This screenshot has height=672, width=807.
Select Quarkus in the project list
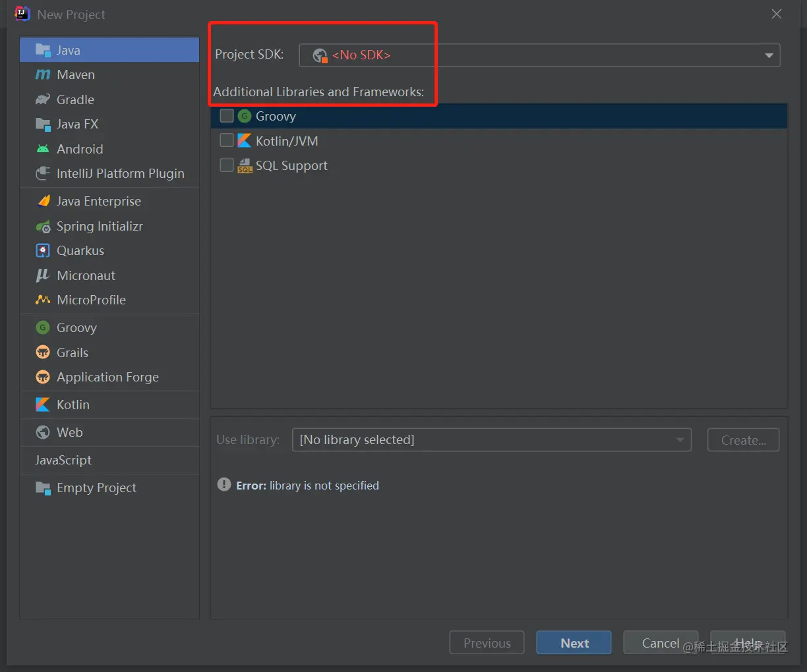pos(109,250)
